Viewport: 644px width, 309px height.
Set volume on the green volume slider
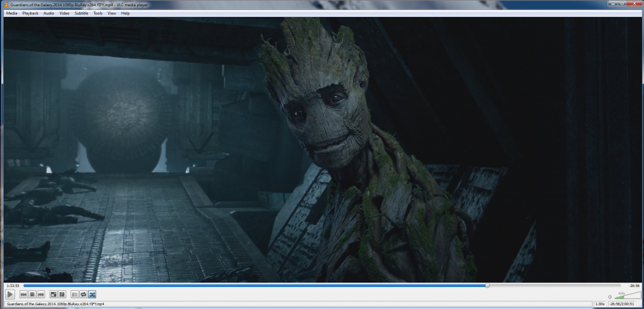tap(627, 295)
